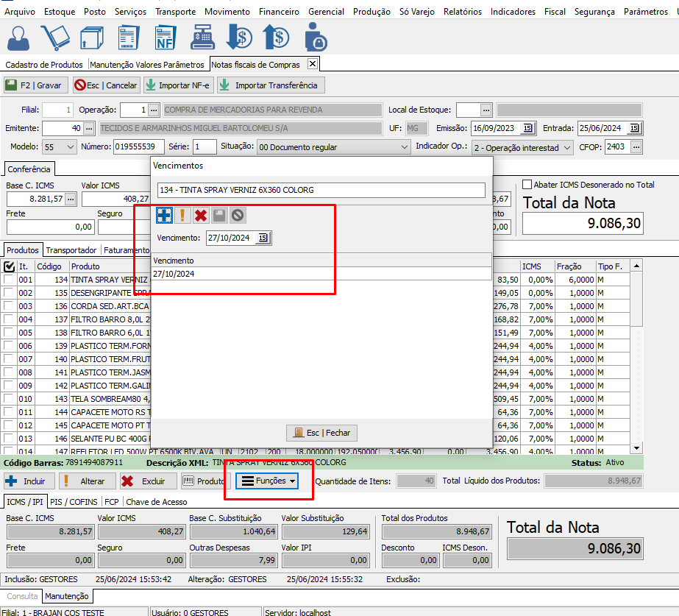The width and height of the screenshot is (679, 616).
Task: Click the blue plus icon in Vencimentos
Action: [x=164, y=216]
